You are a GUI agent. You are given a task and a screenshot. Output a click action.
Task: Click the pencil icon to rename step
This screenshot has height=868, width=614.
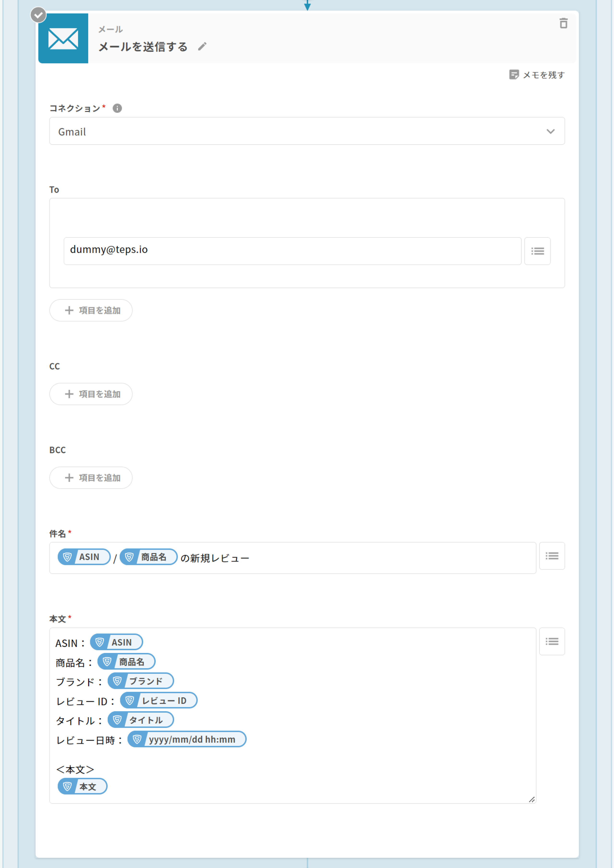(x=202, y=47)
